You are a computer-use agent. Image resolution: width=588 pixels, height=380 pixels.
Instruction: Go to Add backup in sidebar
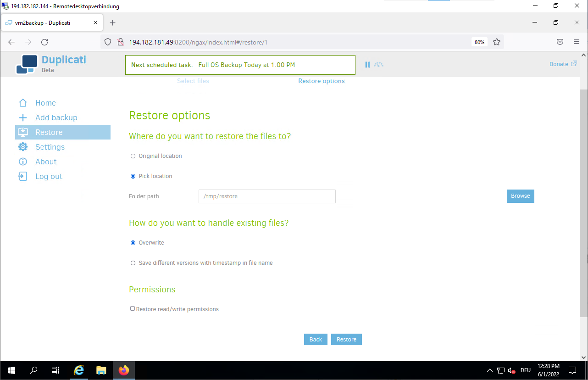(56, 117)
